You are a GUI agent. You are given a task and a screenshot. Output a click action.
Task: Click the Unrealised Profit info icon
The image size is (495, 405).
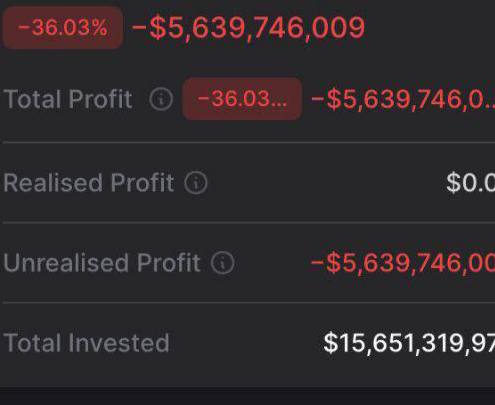pyautogui.click(x=222, y=263)
